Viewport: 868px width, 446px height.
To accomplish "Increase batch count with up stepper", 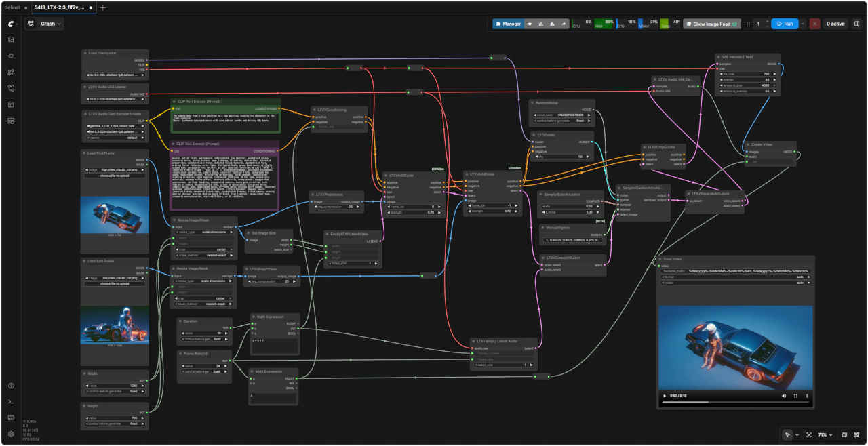I will 767,21.
